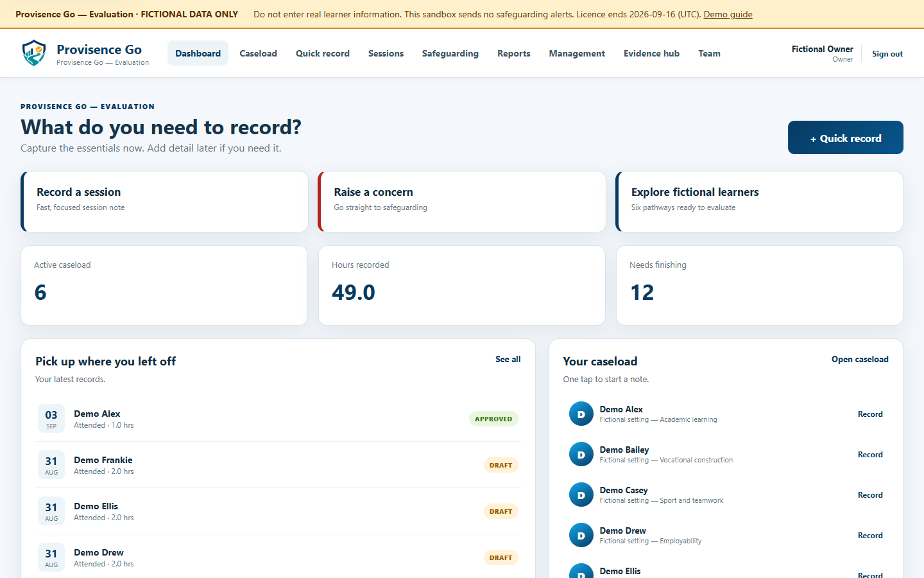
Task: Open Demo Alex avatar in caseload
Action: [x=581, y=414]
